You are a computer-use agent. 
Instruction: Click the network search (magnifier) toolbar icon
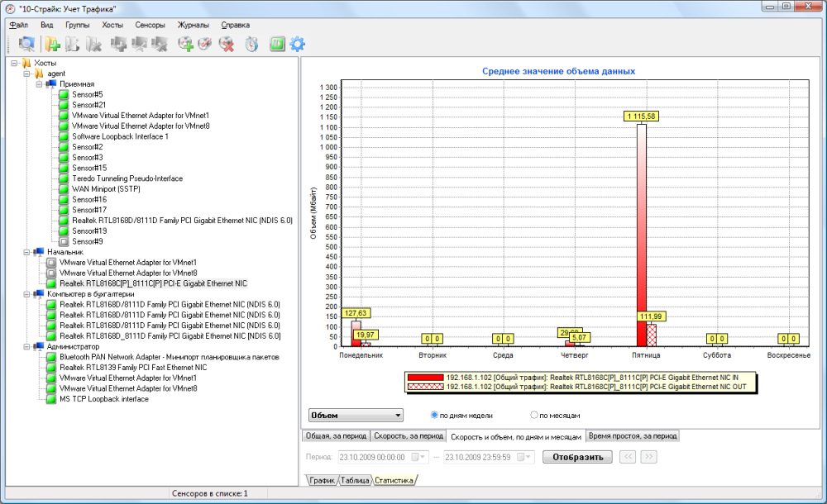click(26, 45)
